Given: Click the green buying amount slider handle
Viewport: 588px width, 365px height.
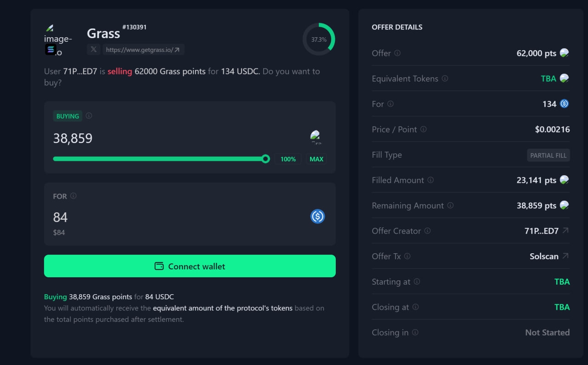Looking at the screenshot, I should pyautogui.click(x=266, y=159).
